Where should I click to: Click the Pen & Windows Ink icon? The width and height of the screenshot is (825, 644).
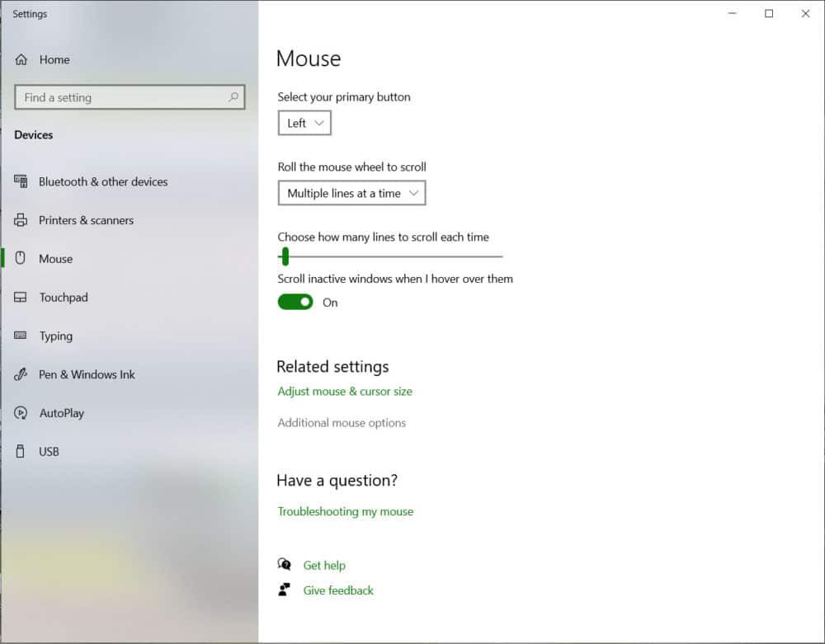click(20, 374)
